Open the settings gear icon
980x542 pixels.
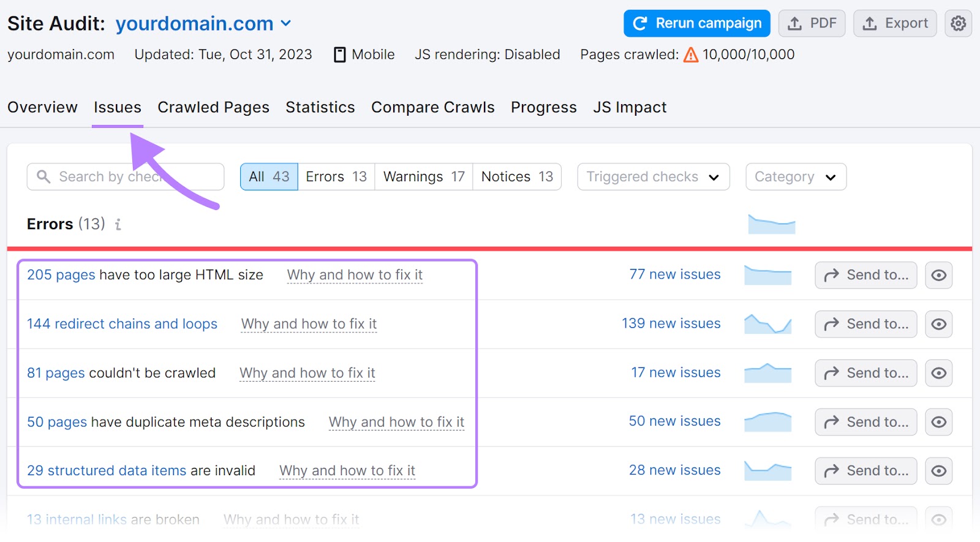(x=958, y=23)
